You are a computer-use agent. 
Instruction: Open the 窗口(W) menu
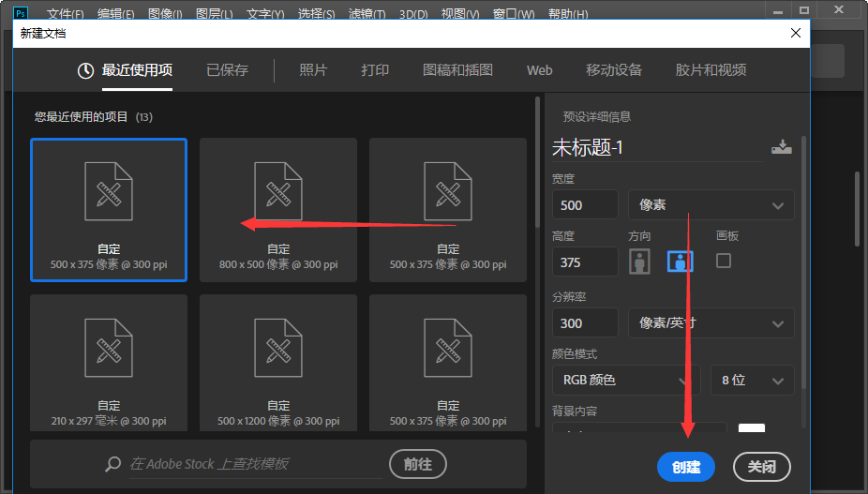(x=513, y=14)
